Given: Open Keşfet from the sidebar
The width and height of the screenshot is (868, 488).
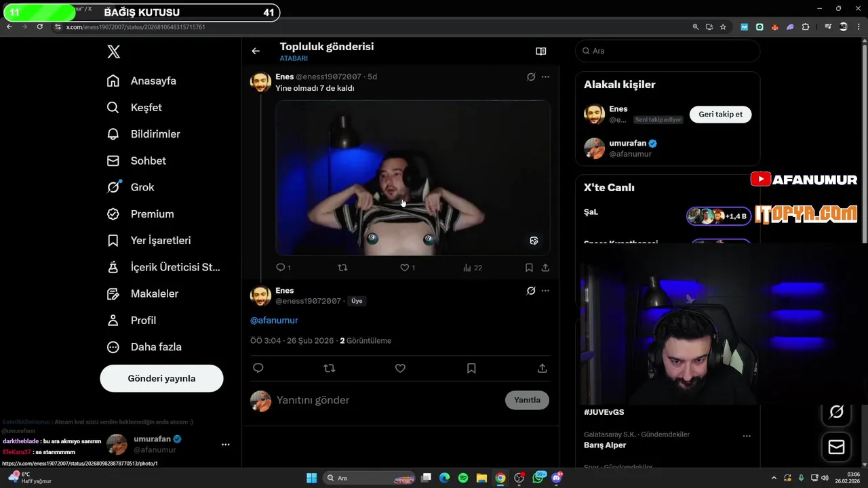Looking at the screenshot, I should click(x=134, y=107).
